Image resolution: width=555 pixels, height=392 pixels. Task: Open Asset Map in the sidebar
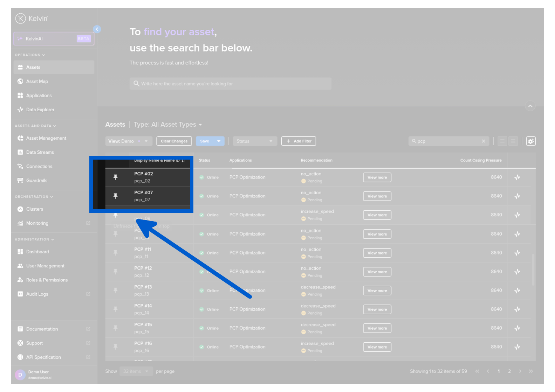[x=37, y=82]
